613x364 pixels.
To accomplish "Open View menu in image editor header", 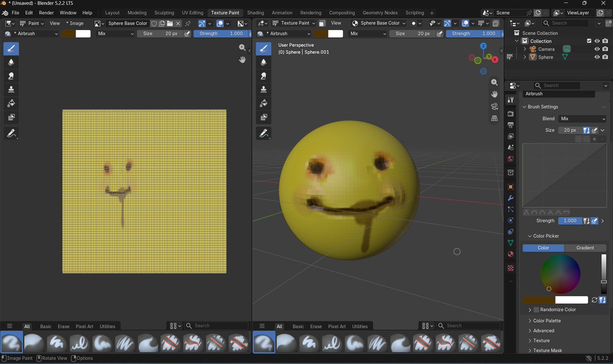I will (x=55, y=23).
